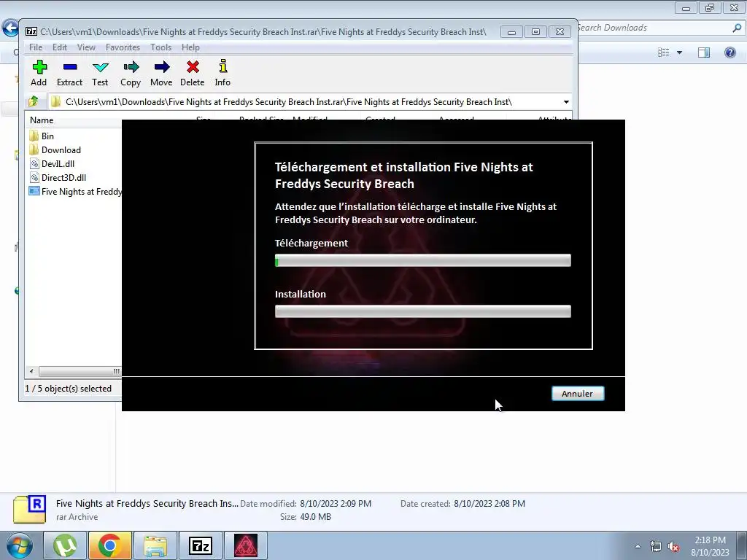Switch to 7-Zip on the taskbar
Screen dimensions: 747x560
click(x=200, y=546)
